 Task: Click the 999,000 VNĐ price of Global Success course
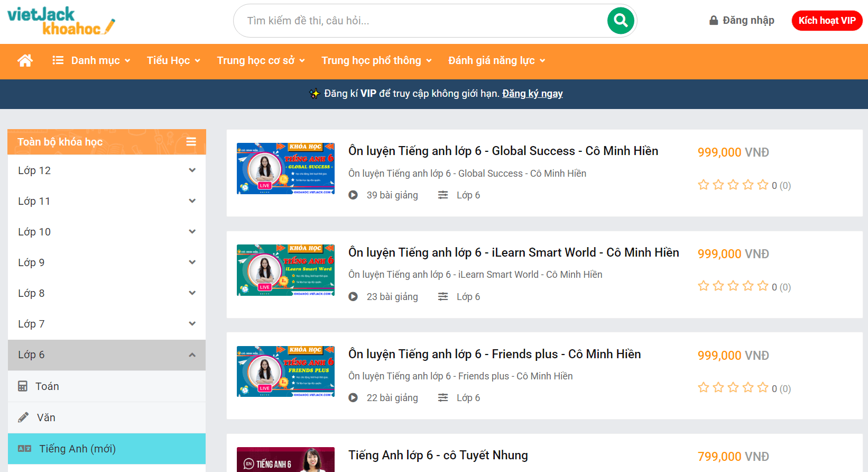pyautogui.click(x=733, y=152)
